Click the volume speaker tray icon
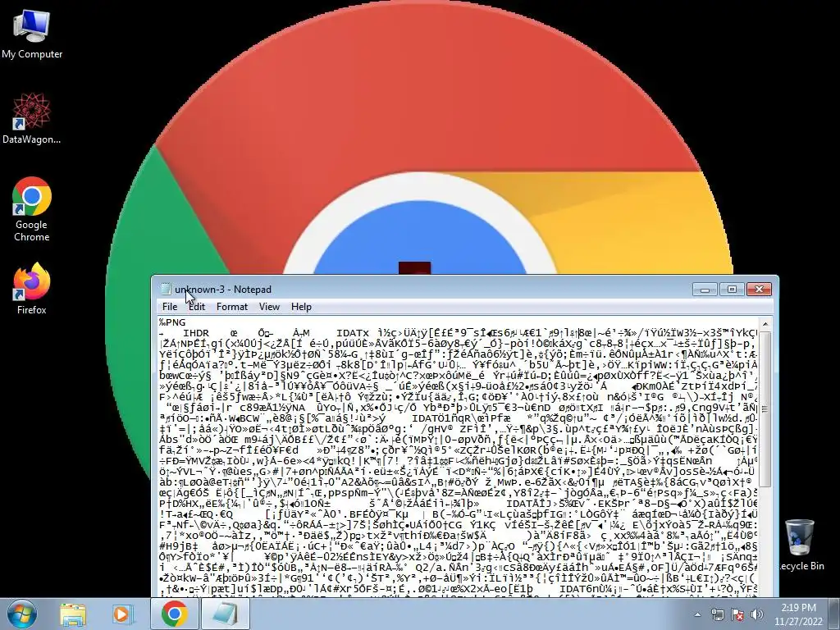This screenshot has width=840, height=630. pos(757,615)
